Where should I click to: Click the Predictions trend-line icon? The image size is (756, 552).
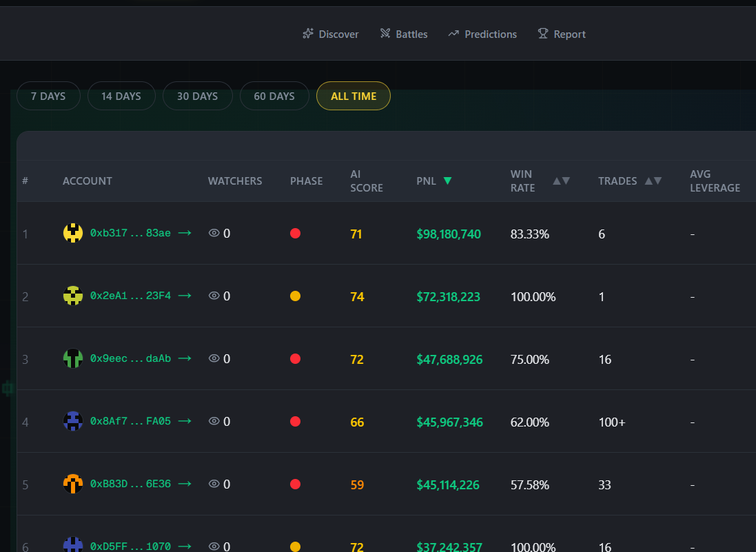pyautogui.click(x=453, y=33)
